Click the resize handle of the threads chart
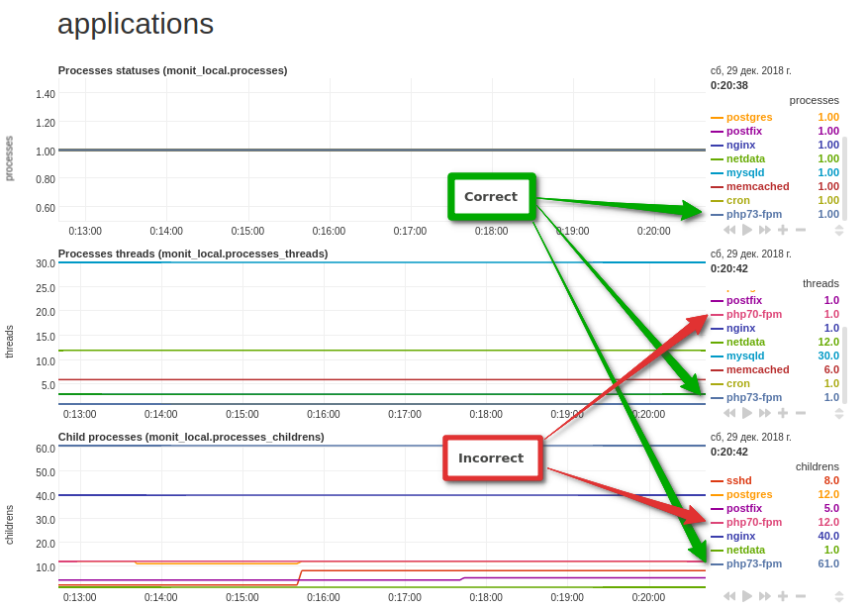This screenshot has height=610, width=868. [839, 413]
